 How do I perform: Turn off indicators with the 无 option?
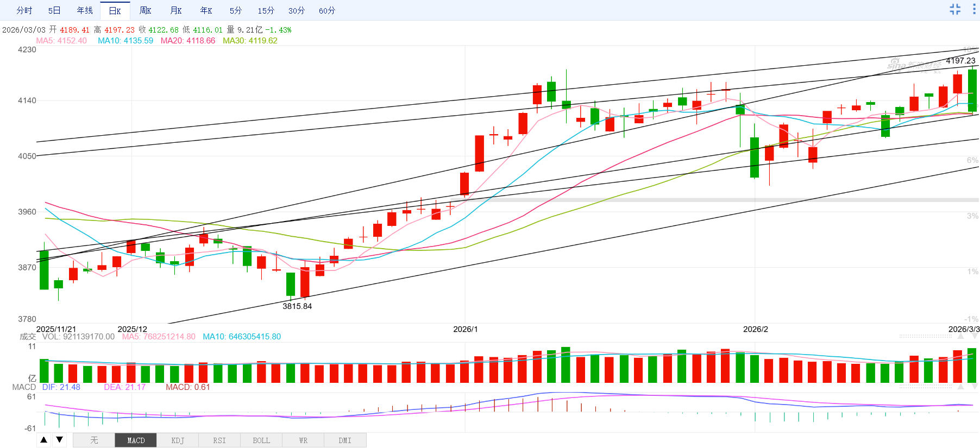pyautogui.click(x=94, y=440)
